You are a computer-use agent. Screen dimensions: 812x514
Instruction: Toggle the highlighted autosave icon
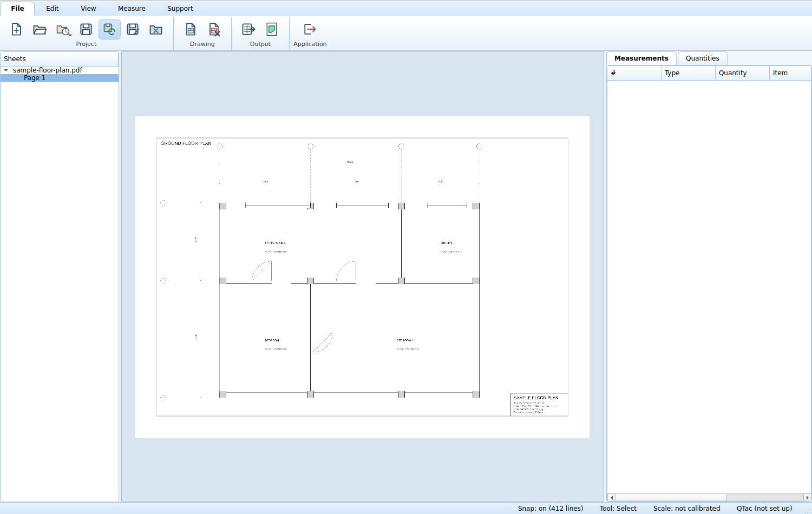pyautogui.click(x=109, y=29)
